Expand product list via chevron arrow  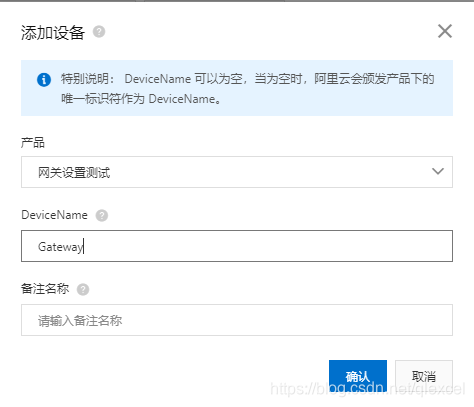pos(438,171)
